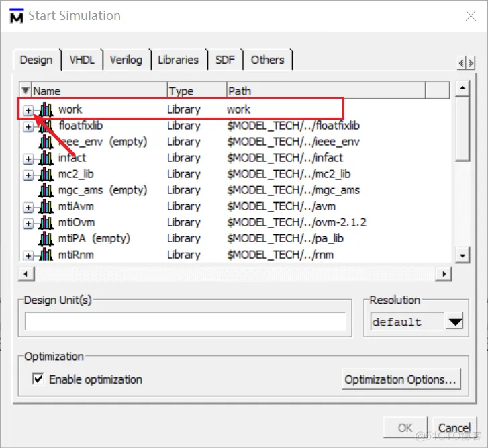Screen dimensions: 488x448
Task: Close the Start Simulation dialog
Action: click(x=471, y=15)
